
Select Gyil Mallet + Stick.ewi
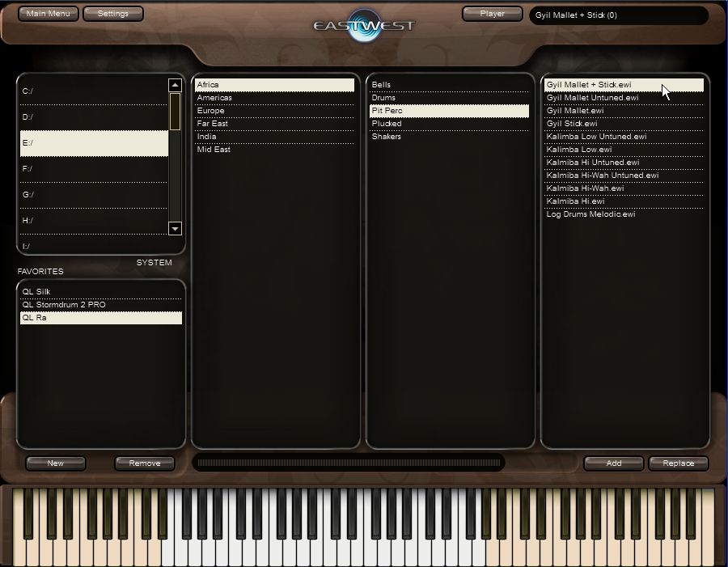coord(624,84)
